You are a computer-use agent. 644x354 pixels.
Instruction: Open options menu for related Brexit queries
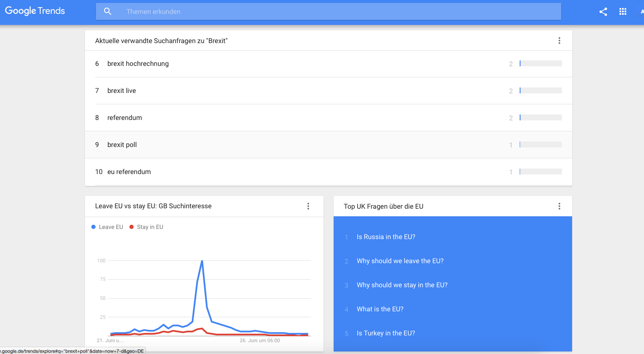pyautogui.click(x=559, y=41)
